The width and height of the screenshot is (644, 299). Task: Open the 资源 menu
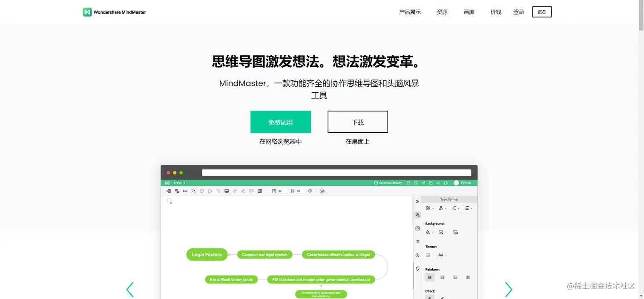pyautogui.click(x=442, y=12)
